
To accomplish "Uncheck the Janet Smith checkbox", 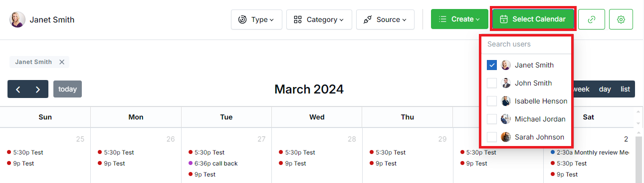I will [492, 65].
